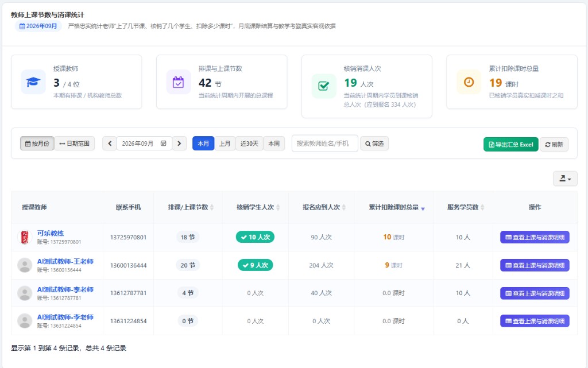
Task: Sort by 累计扣除课时总量 column arrow
Action: (x=423, y=208)
